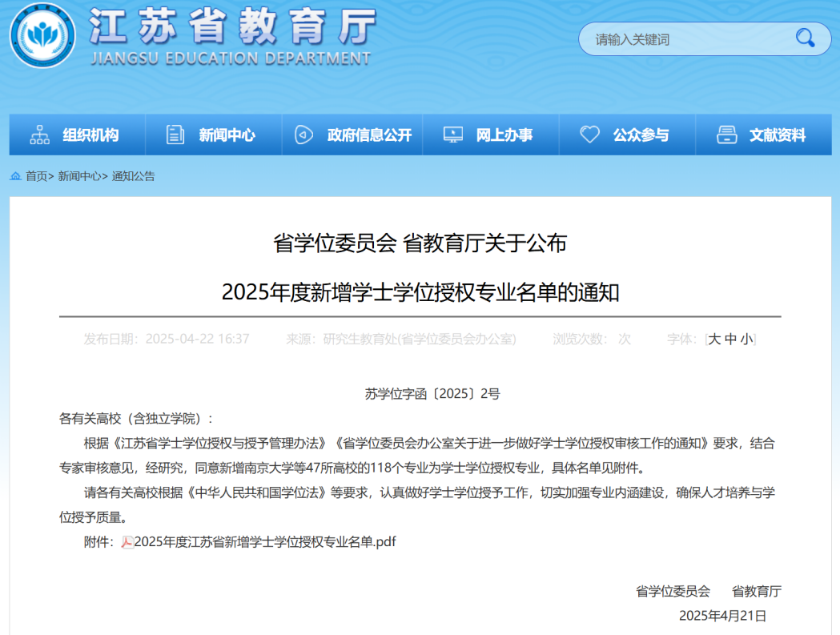The image size is (840, 635).
Task: Click the magnifier search icon
Action: pos(804,38)
